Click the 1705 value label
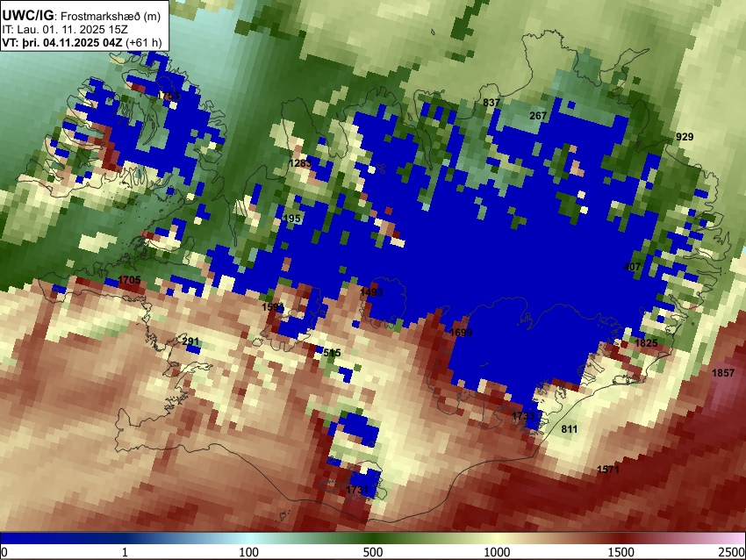The width and height of the screenshot is (746, 560). click(129, 279)
